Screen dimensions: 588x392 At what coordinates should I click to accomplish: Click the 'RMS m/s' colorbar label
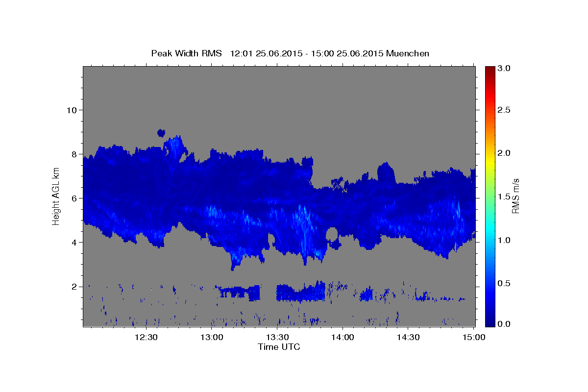click(515, 196)
